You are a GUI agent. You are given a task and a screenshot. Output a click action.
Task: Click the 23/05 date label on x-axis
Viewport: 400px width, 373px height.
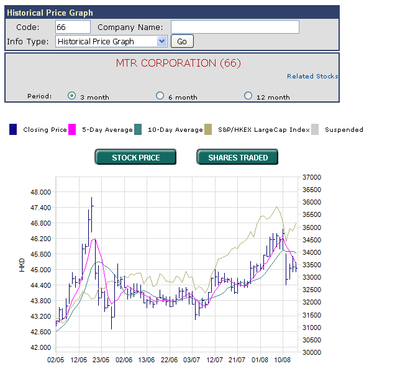pyautogui.click(x=101, y=360)
